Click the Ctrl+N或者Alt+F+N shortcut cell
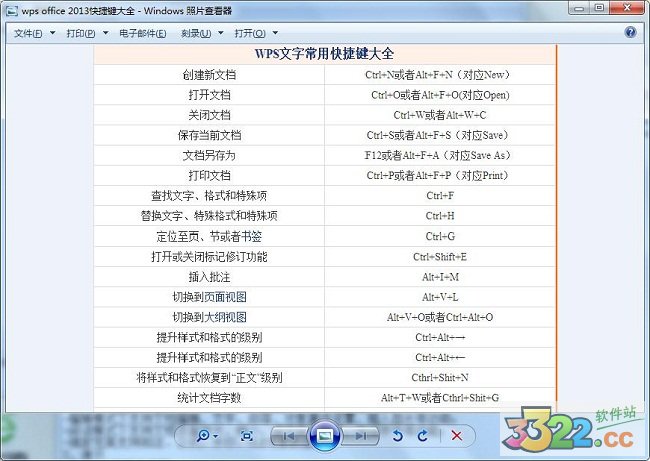 [440, 75]
